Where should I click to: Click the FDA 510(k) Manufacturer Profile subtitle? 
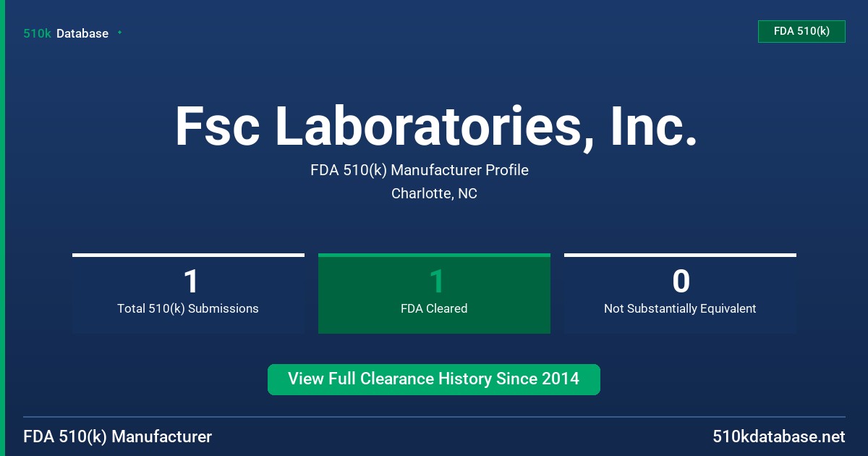pyautogui.click(x=420, y=170)
